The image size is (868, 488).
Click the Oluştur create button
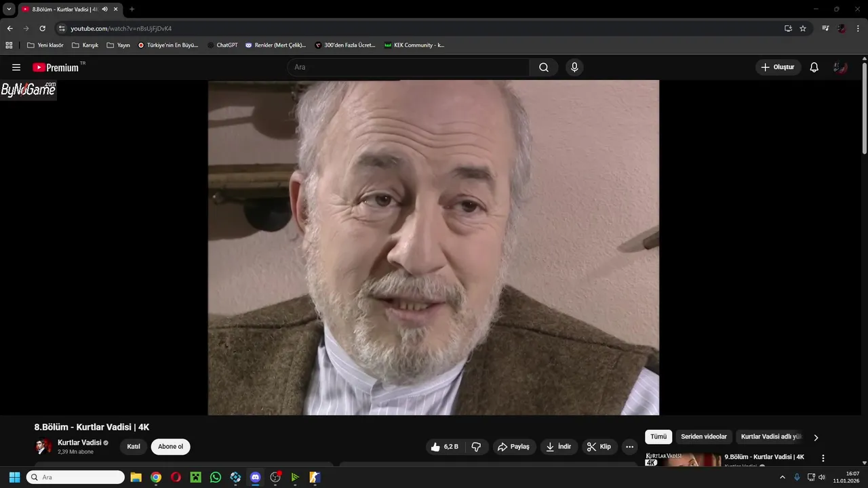pos(778,67)
